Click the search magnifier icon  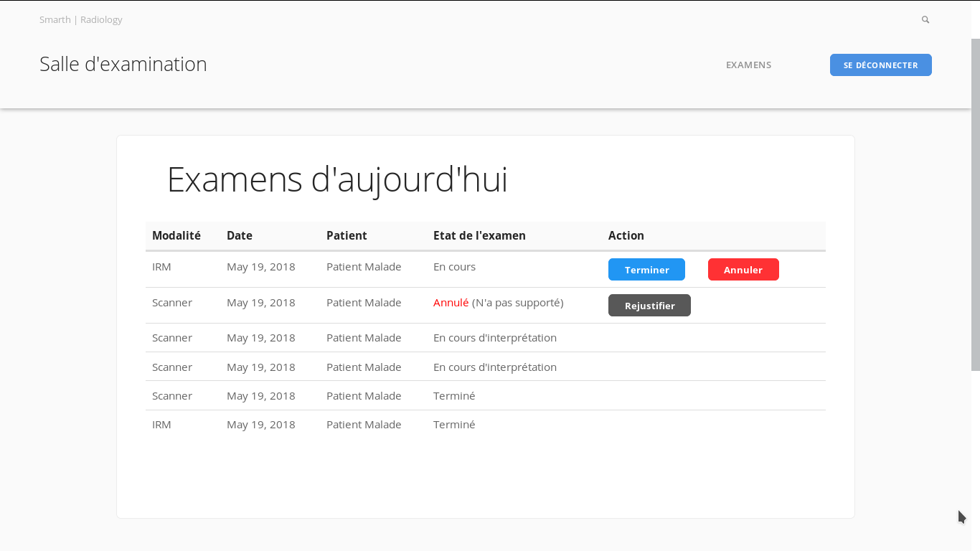pyautogui.click(x=925, y=20)
